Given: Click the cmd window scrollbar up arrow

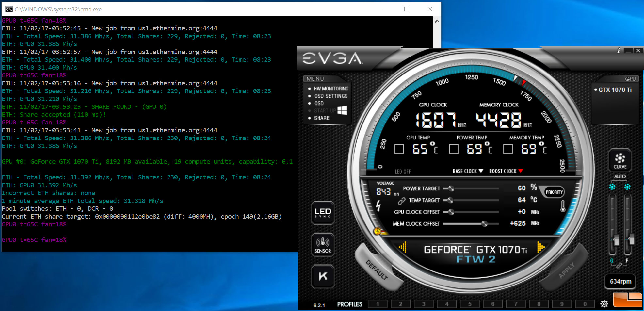Looking at the screenshot, I should coord(437,21).
